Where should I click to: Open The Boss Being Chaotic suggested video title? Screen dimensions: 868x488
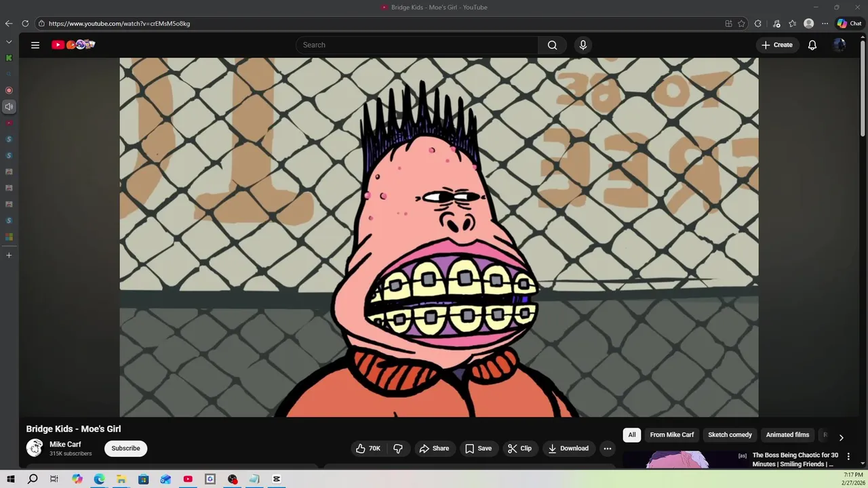click(x=795, y=460)
